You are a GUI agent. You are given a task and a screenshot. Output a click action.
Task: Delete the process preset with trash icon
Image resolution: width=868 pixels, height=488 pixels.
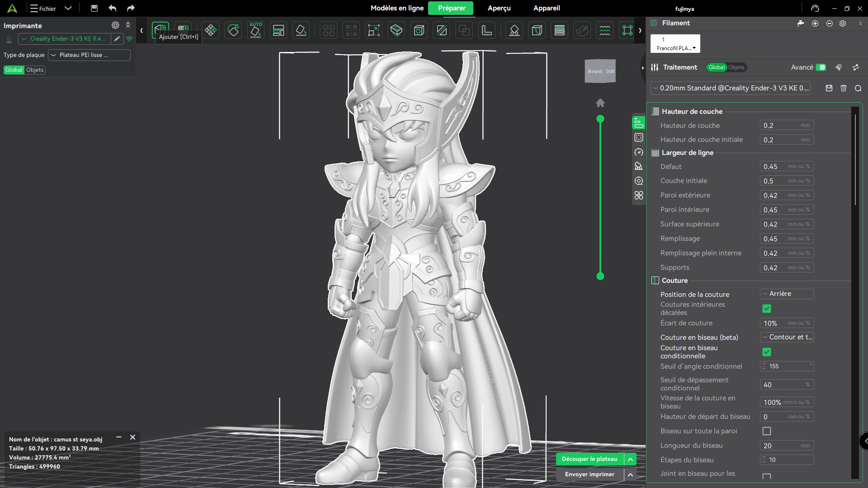point(844,88)
